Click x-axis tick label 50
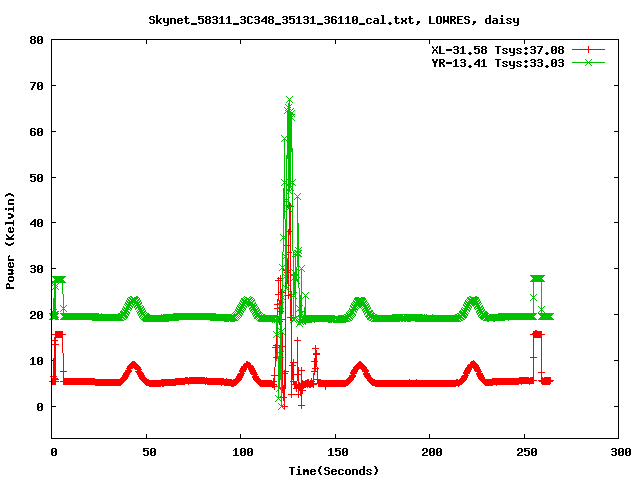The height and width of the screenshot is (480, 640). point(149,452)
